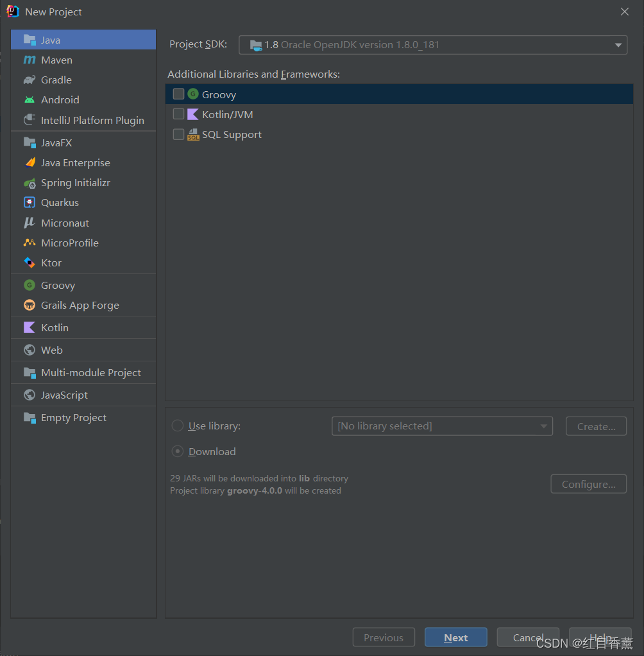Click the Quarkus icon
The width and height of the screenshot is (644, 656).
pos(30,202)
